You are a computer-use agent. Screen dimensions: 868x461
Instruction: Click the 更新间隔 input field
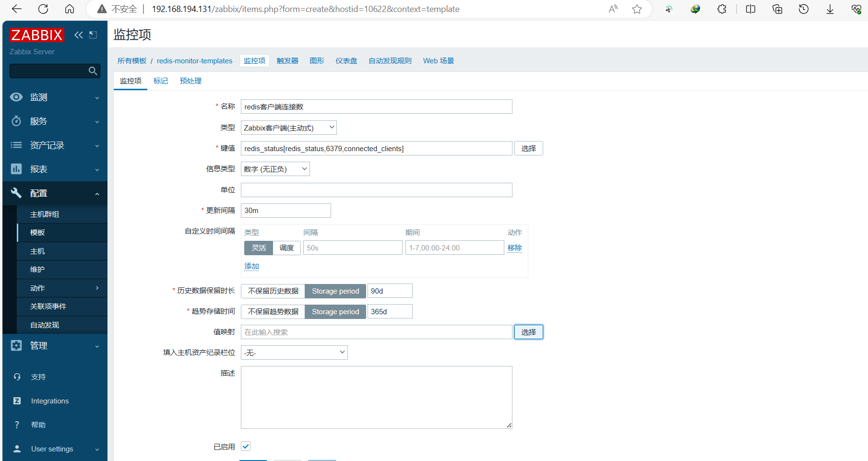pyautogui.click(x=286, y=211)
